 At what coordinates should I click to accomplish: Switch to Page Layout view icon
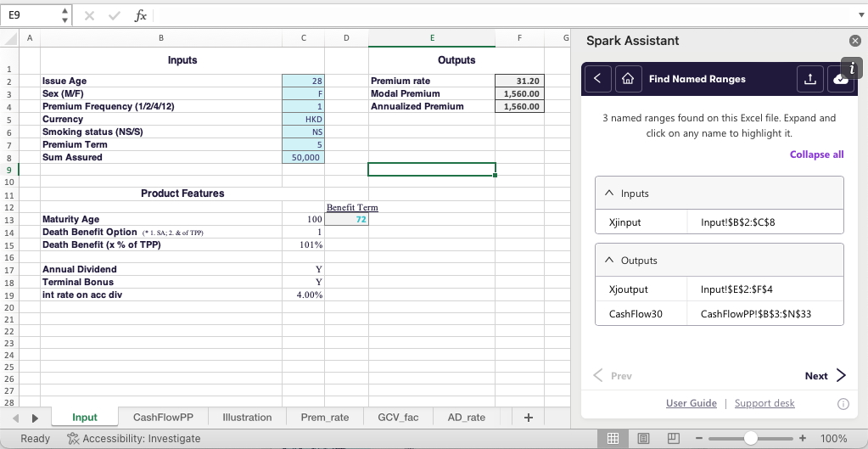point(643,439)
